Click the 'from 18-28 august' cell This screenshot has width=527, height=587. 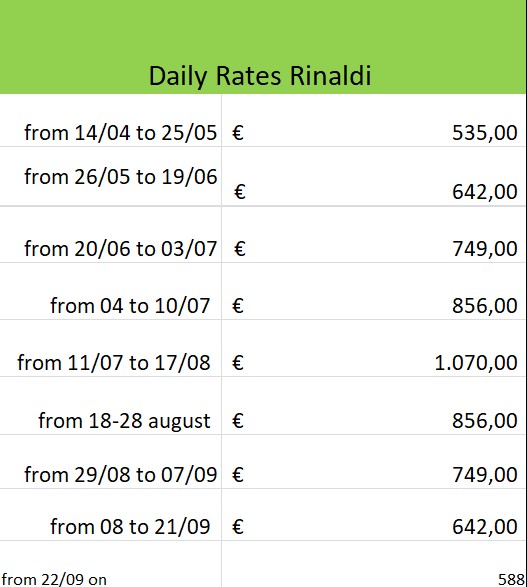[x=110, y=406]
